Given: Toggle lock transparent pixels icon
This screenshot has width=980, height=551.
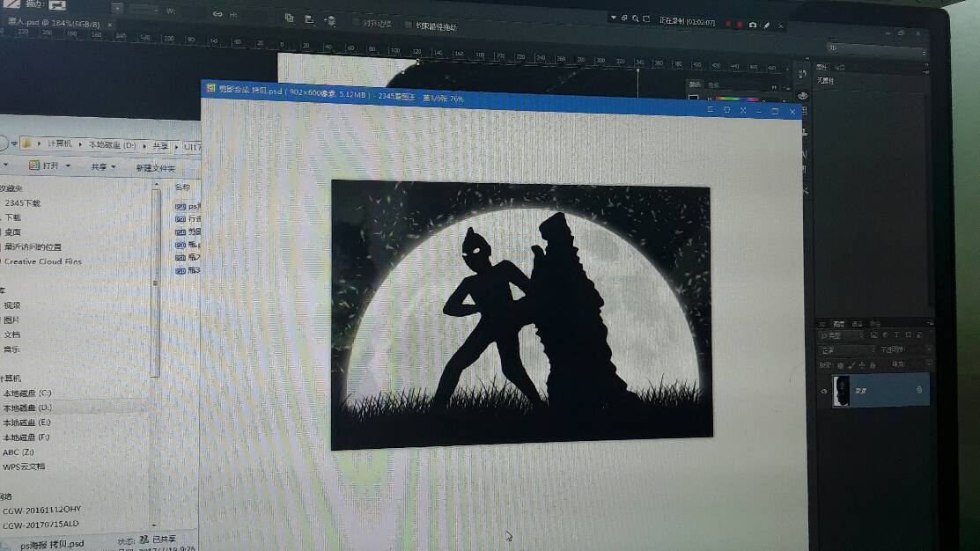Looking at the screenshot, I should 841,364.
